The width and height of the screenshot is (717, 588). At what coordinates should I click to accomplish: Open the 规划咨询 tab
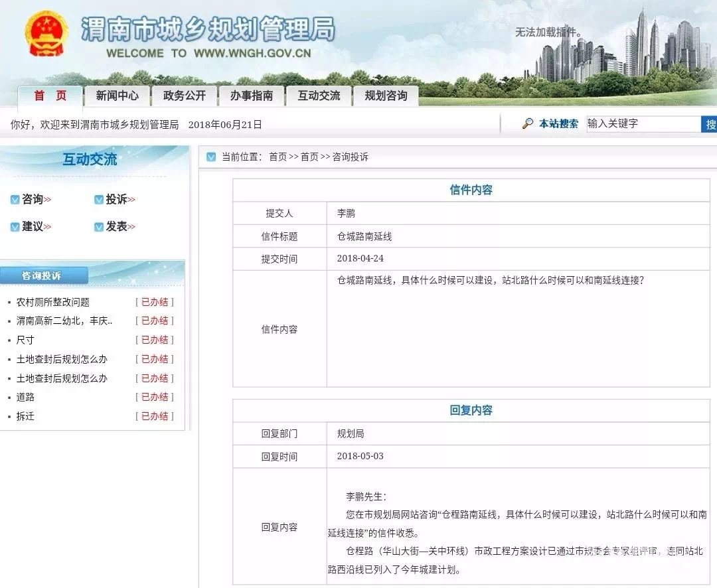[386, 96]
